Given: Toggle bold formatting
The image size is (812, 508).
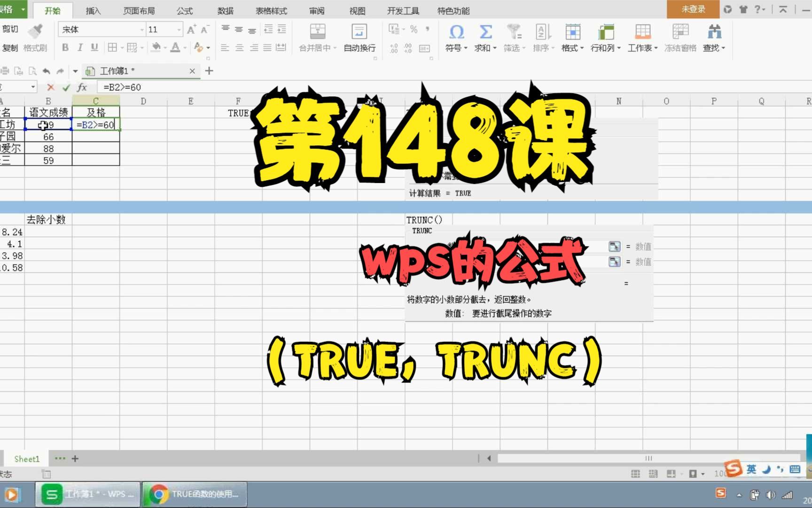Looking at the screenshot, I should click(x=65, y=48).
